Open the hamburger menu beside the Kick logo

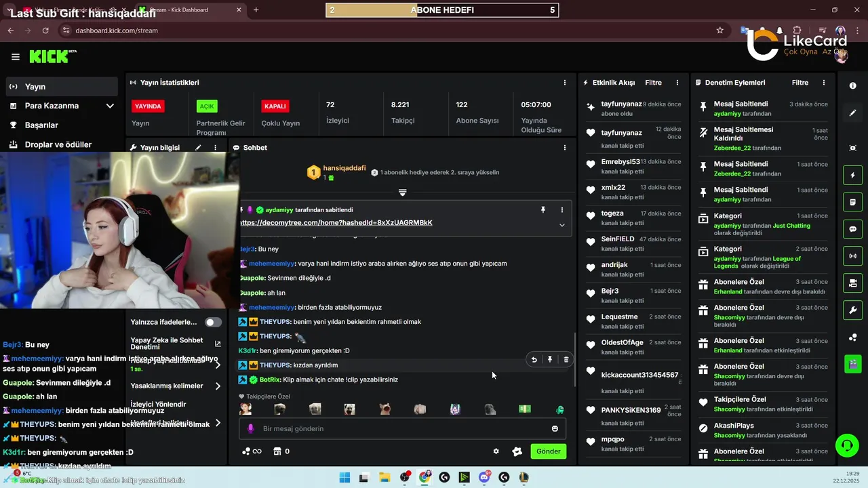tap(16, 57)
